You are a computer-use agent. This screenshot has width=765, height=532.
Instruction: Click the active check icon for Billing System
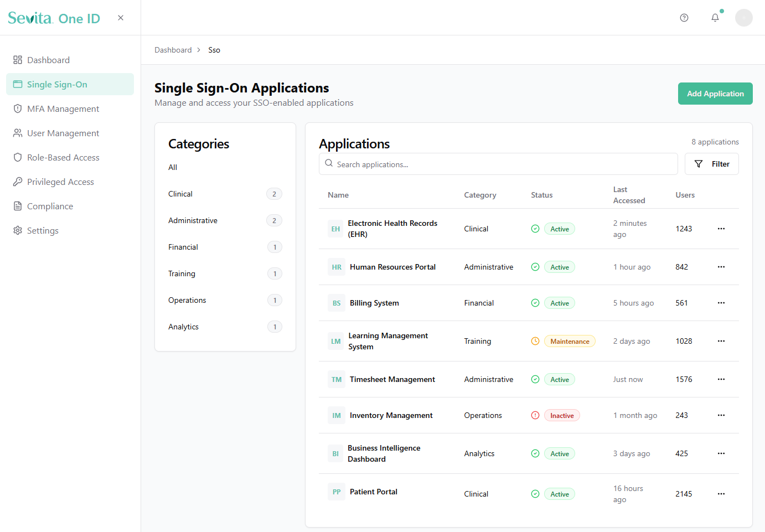[535, 303]
